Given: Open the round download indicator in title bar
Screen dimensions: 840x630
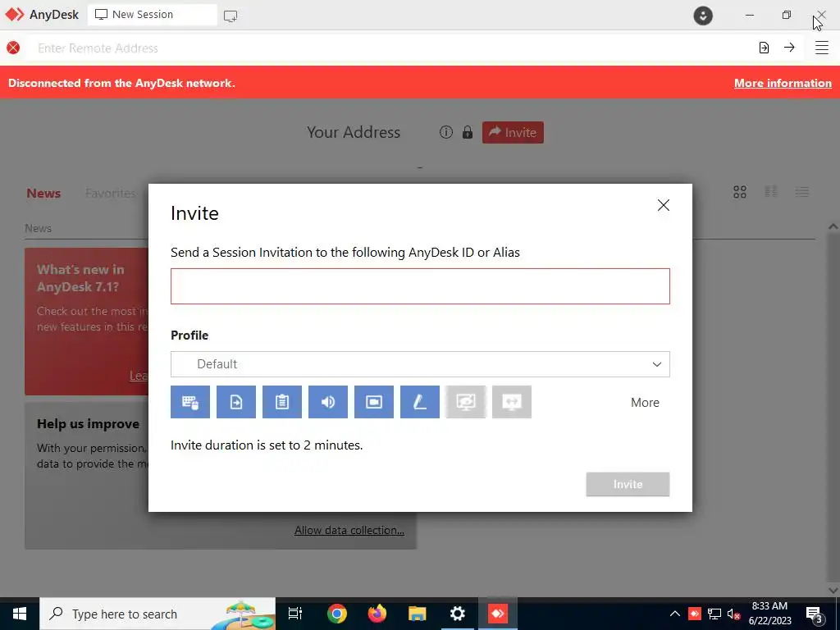Looking at the screenshot, I should click(703, 15).
